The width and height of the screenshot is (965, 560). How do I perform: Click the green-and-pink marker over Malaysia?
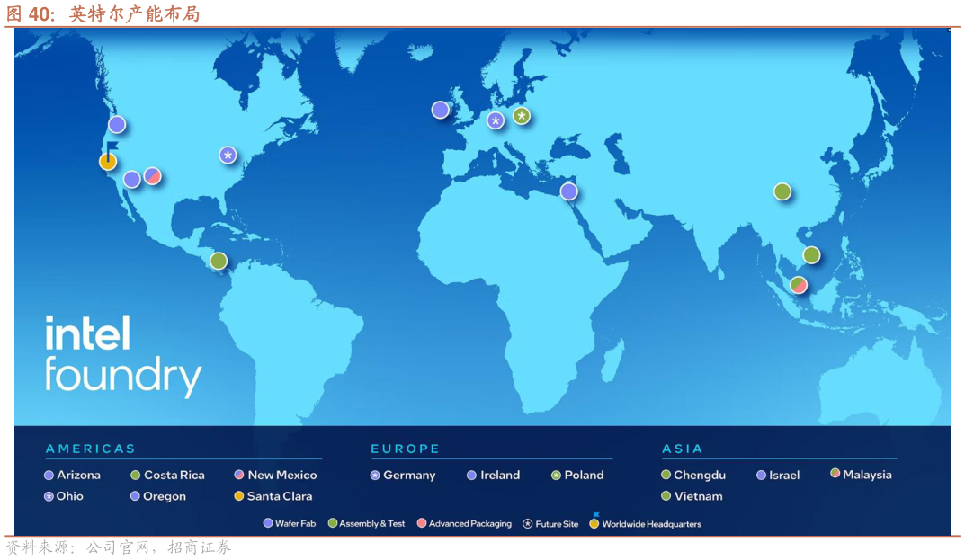point(799,285)
